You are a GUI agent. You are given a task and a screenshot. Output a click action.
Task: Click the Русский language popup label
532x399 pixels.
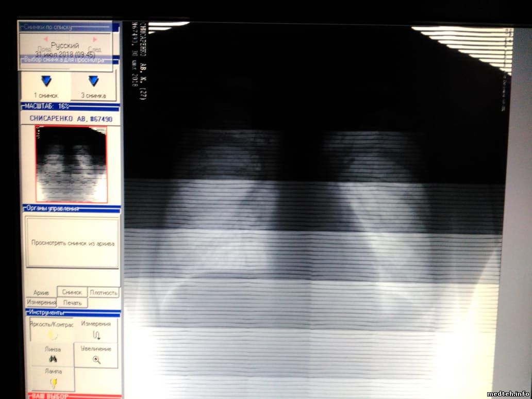click(x=65, y=45)
